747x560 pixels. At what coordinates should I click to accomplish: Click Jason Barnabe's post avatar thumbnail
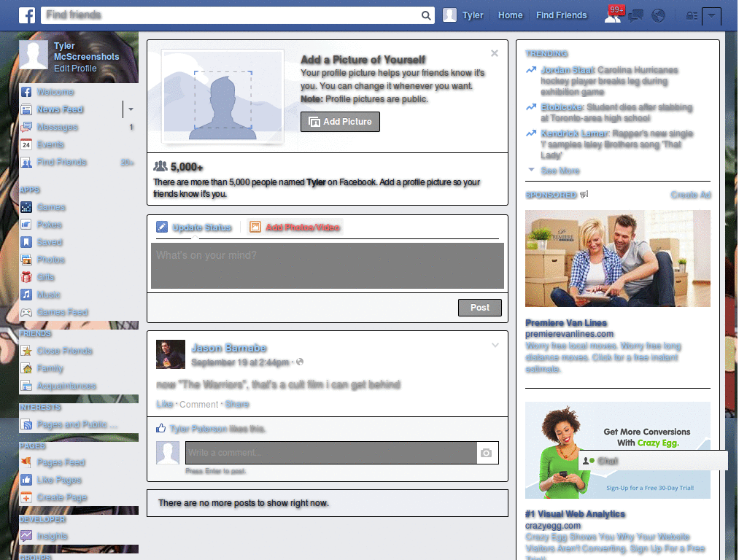pyautogui.click(x=171, y=354)
